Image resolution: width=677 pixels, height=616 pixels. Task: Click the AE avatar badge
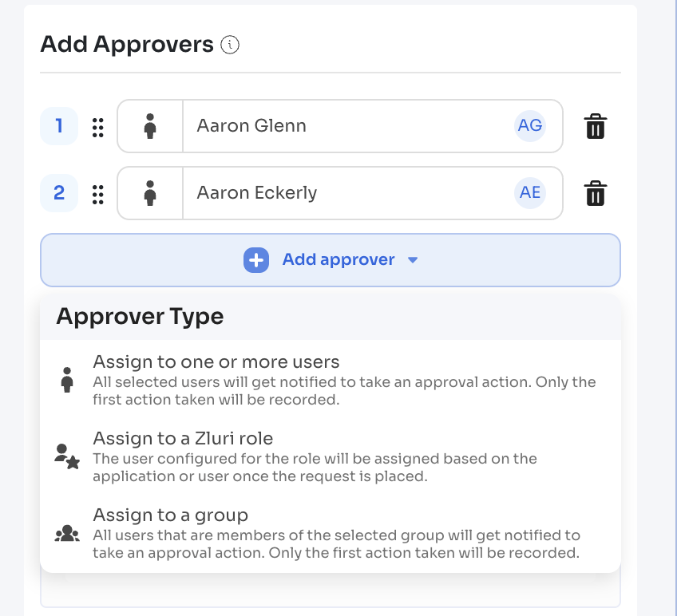tap(530, 192)
